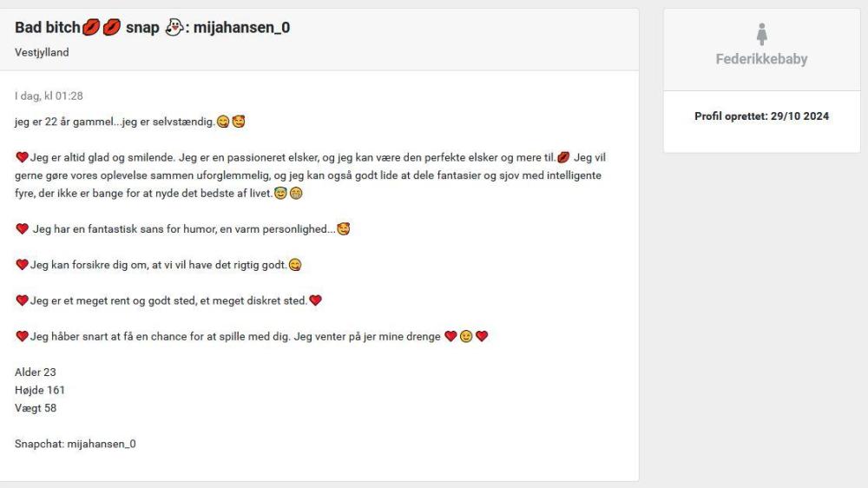Viewport: 868px width, 488px height.
Task: Click the 'I dag, kl 01:28' timestamp
Action: click(49, 96)
